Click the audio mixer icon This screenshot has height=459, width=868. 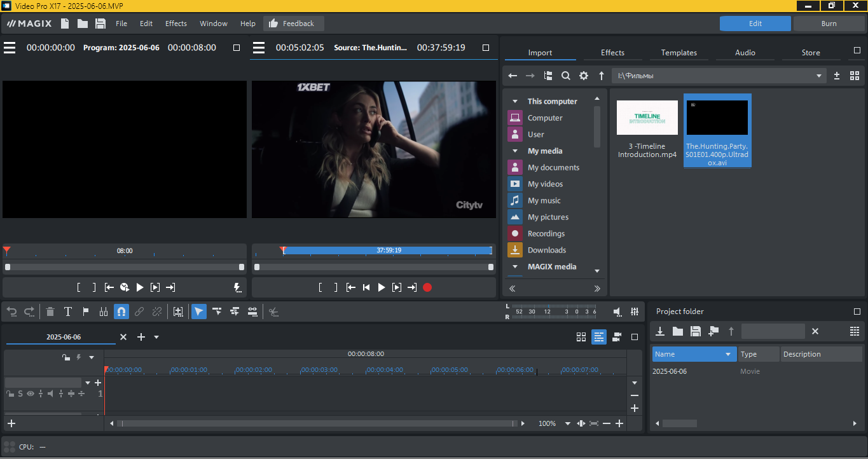(x=635, y=312)
